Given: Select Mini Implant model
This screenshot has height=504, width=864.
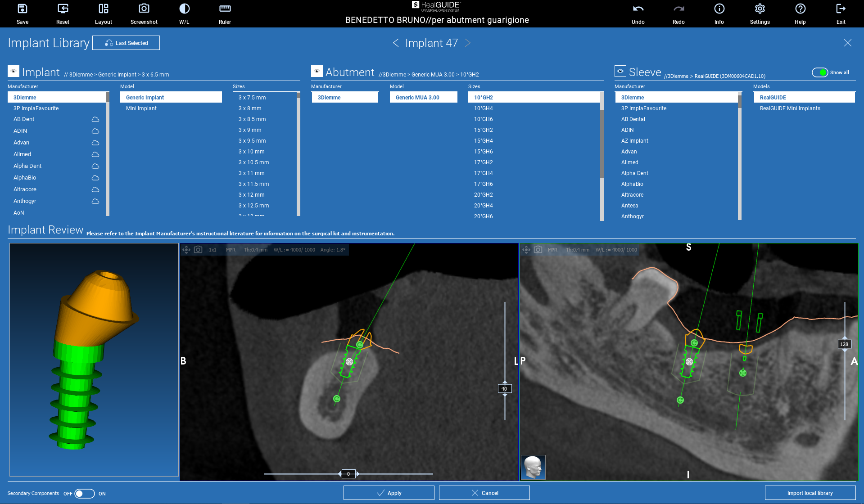Looking at the screenshot, I should (x=141, y=108).
